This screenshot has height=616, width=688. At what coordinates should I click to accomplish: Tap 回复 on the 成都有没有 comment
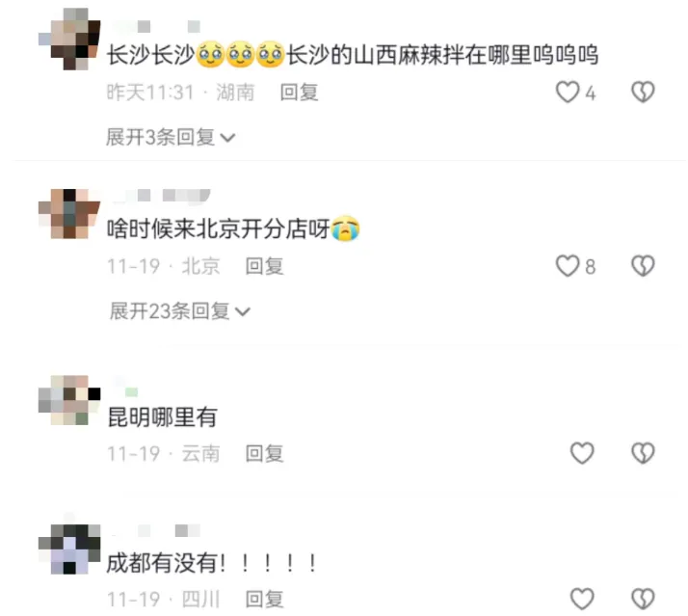coord(265,599)
